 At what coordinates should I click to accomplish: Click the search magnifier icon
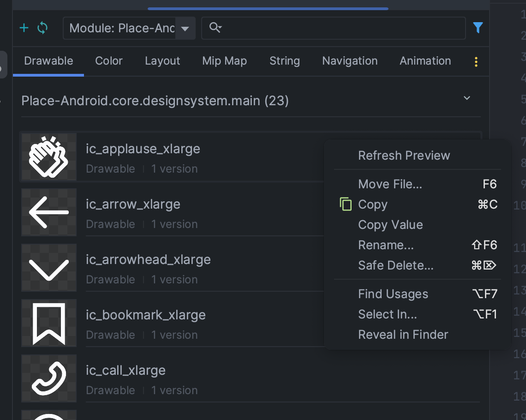215,28
